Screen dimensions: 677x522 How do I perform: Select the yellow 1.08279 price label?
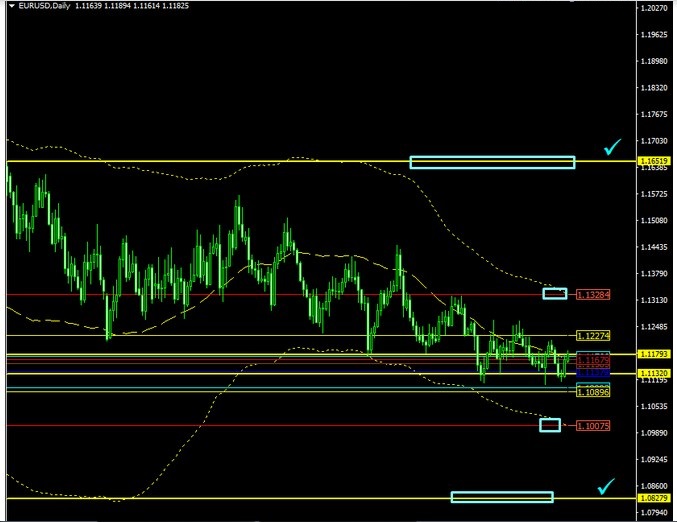click(655, 498)
